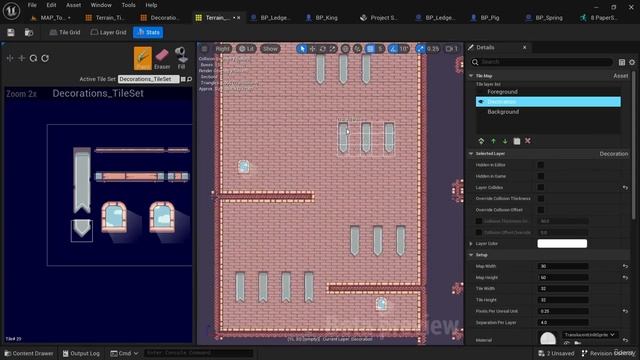Open Right view orientation dropdown
The height and width of the screenshot is (360, 640).
tap(222, 49)
